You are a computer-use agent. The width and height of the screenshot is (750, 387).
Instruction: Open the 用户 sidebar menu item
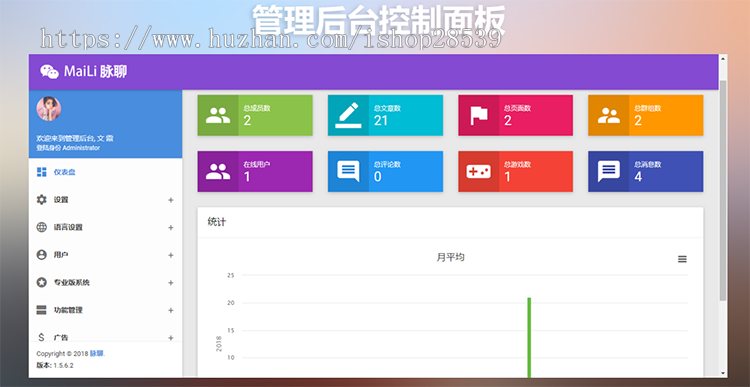(x=105, y=255)
